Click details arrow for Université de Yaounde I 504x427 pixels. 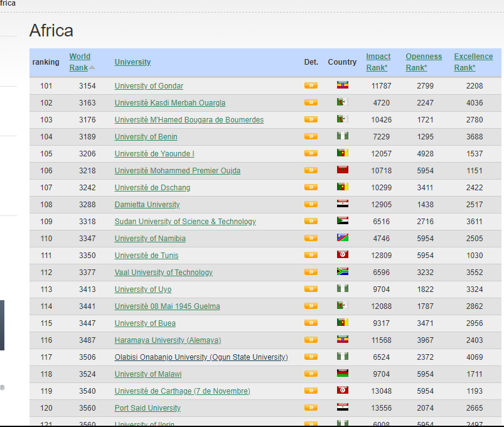[311, 153]
